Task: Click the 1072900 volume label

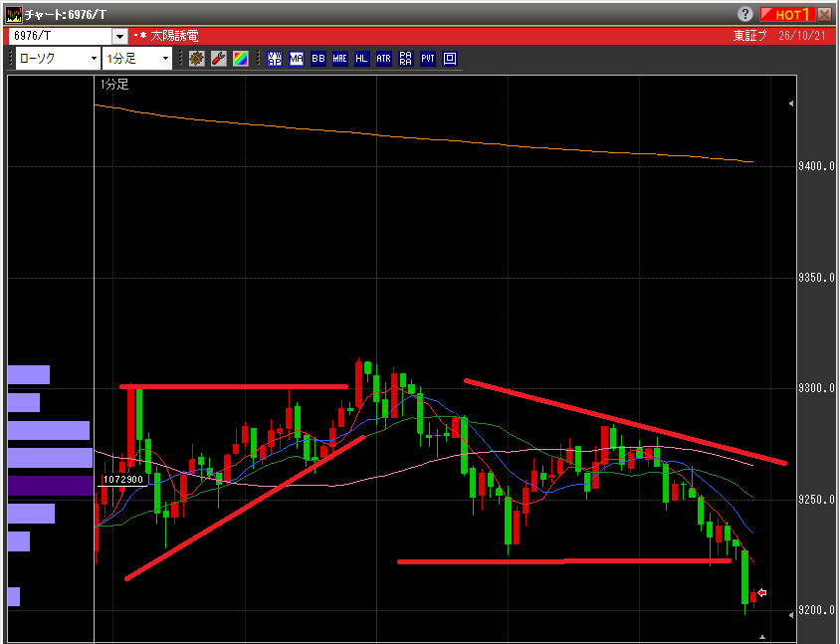Action: (x=123, y=480)
